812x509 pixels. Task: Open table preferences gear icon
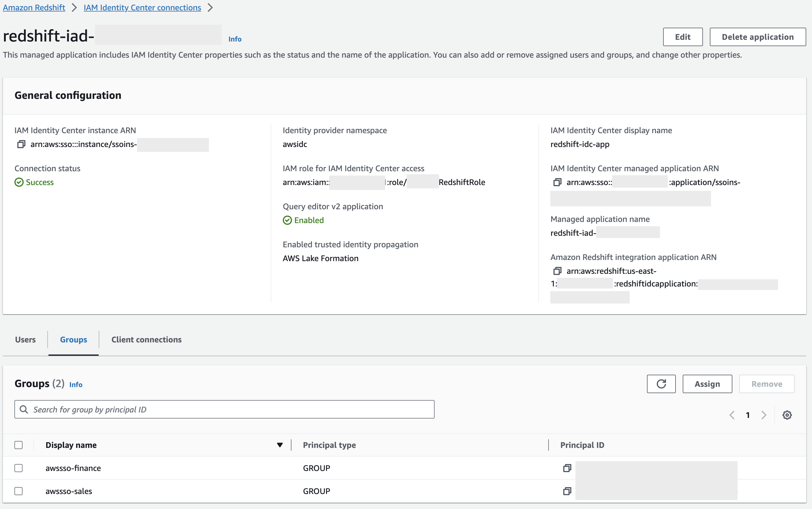coord(787,415)
